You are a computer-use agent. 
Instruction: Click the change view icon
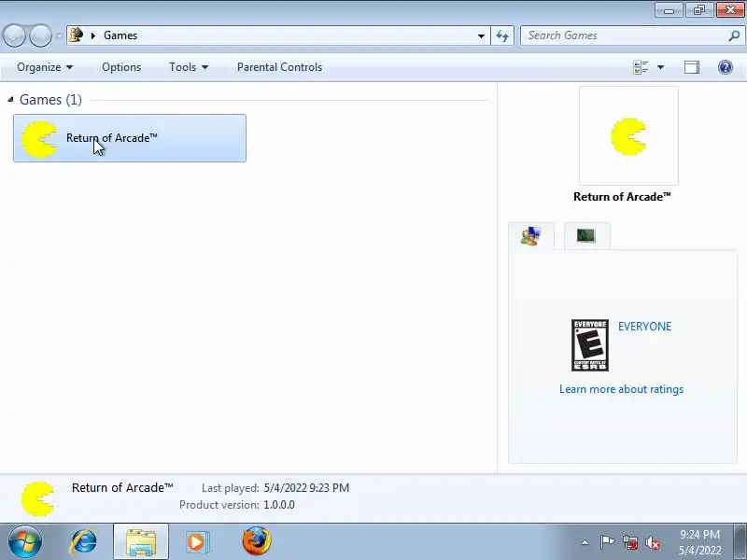(x=641, y=67)
